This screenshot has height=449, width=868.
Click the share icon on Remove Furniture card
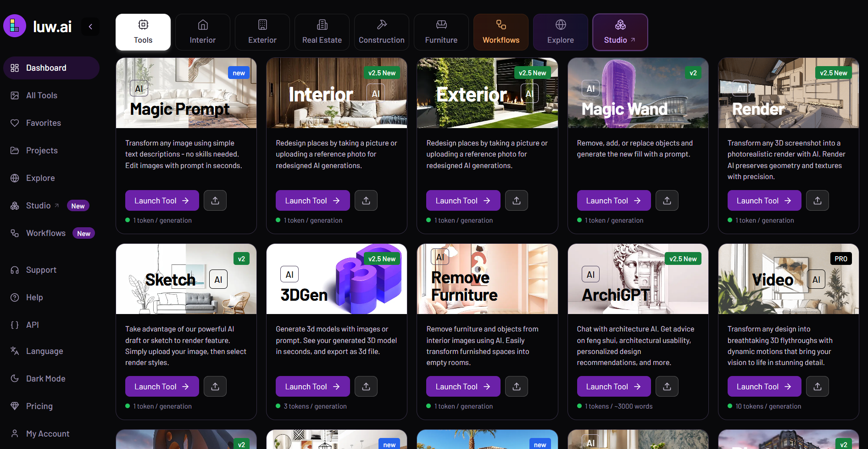tap(517, 387)
